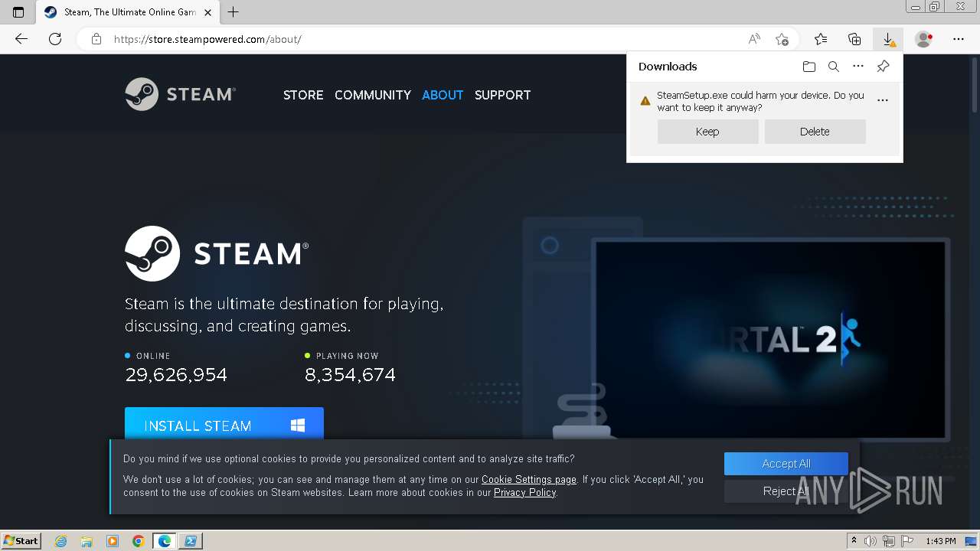Image resolution: width=980 pixels, height=551 pixels.
Task: Open the Cookie Settings page link
Action: 529,480
